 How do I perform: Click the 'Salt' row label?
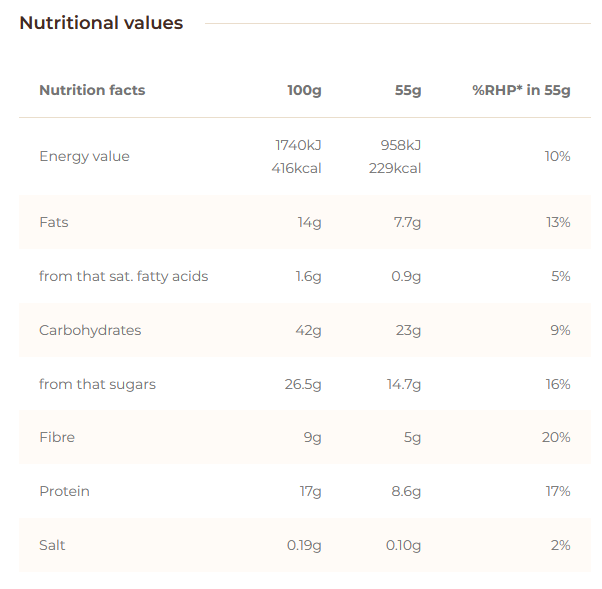pos(52,545)
